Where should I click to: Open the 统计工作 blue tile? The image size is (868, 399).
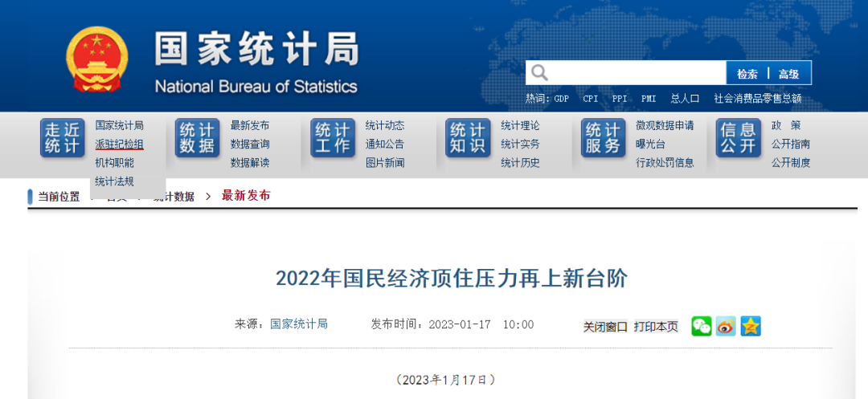point(333,138)
